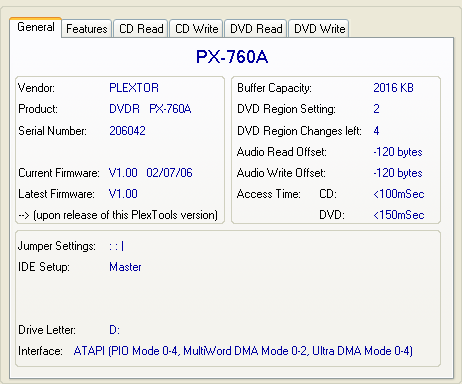
Task: Click drive letter D:
Action: [114, 330]
